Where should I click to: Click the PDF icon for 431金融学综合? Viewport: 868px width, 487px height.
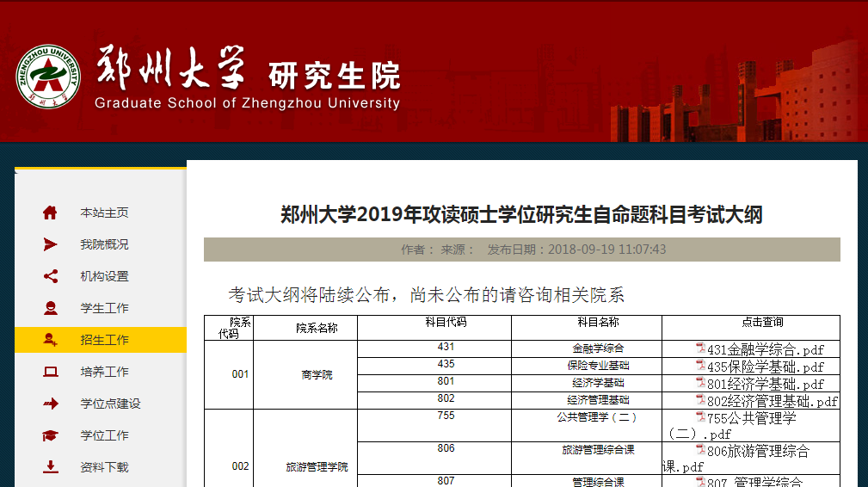700,348
